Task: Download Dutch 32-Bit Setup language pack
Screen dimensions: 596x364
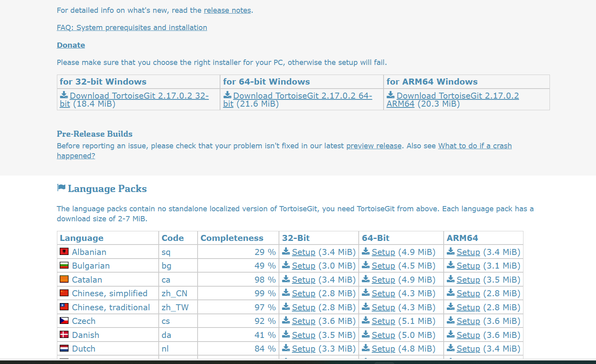Action: click(303, 349)
